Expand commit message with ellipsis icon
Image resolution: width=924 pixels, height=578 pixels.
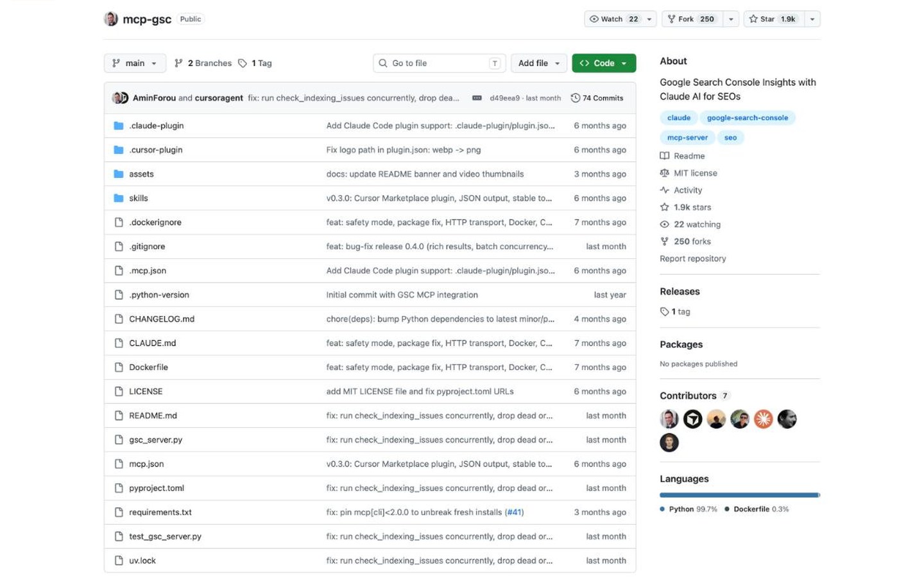(477, 98)
